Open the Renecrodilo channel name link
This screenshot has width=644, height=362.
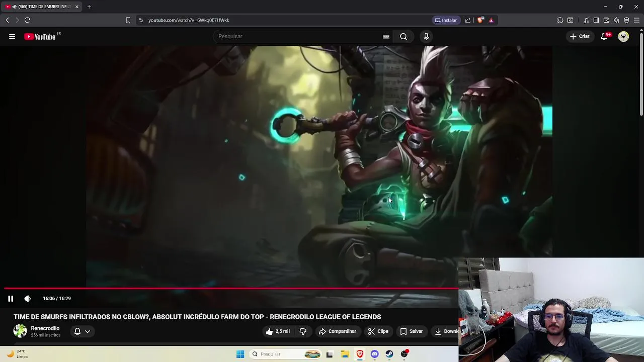45,328
